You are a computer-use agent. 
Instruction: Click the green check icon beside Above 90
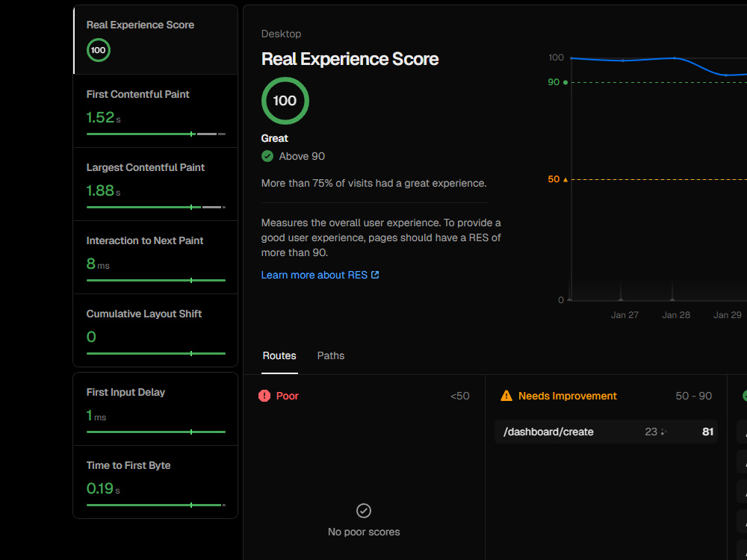tap(267, 156)
